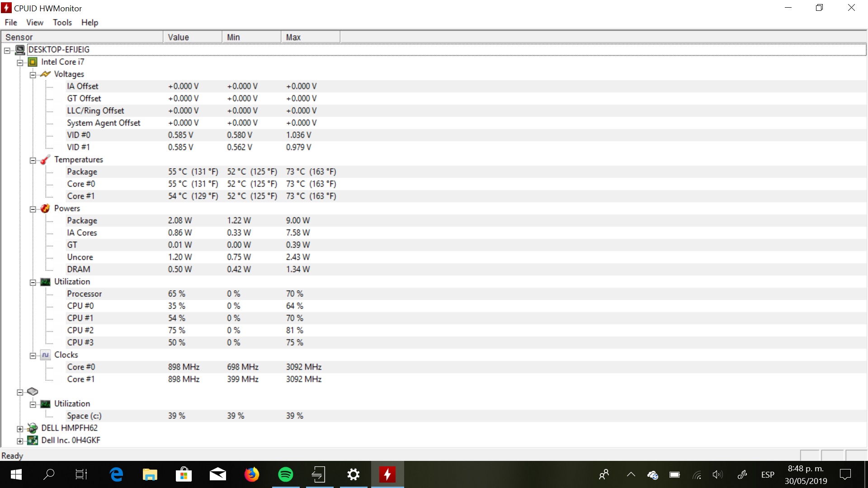Click the Clocks waveform icon
The height and width of the screenshot is (488, 868).
(45, 355)
